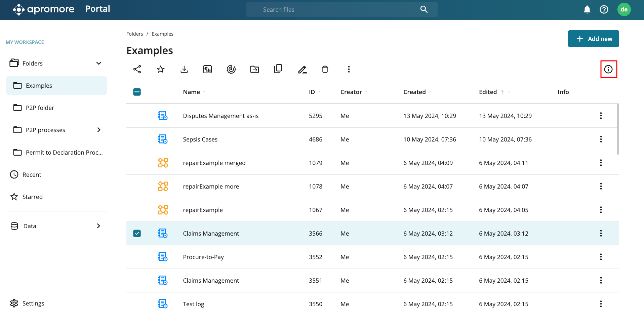Screen dimensions: 644x324
Task: Star the selected item via toolbar
Action: click(161, 69)
